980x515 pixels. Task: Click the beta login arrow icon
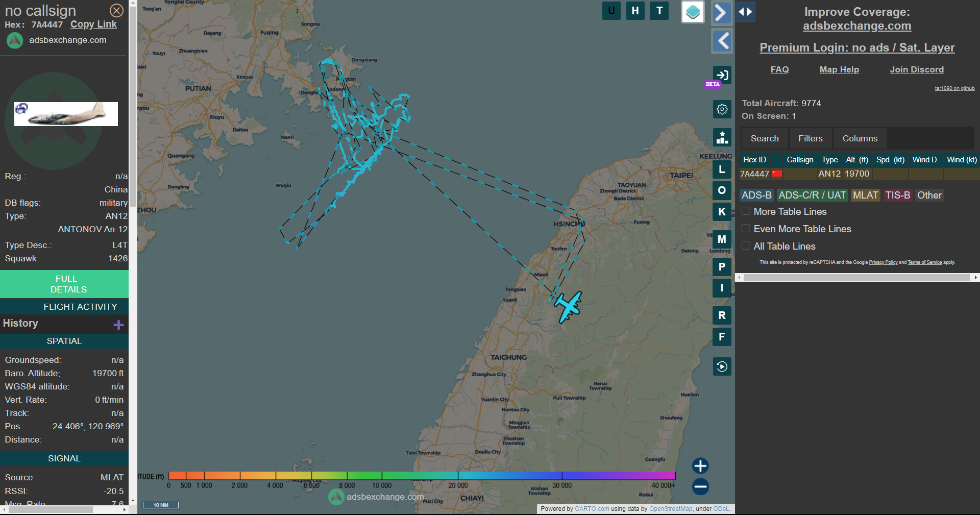tap(722, 75)
